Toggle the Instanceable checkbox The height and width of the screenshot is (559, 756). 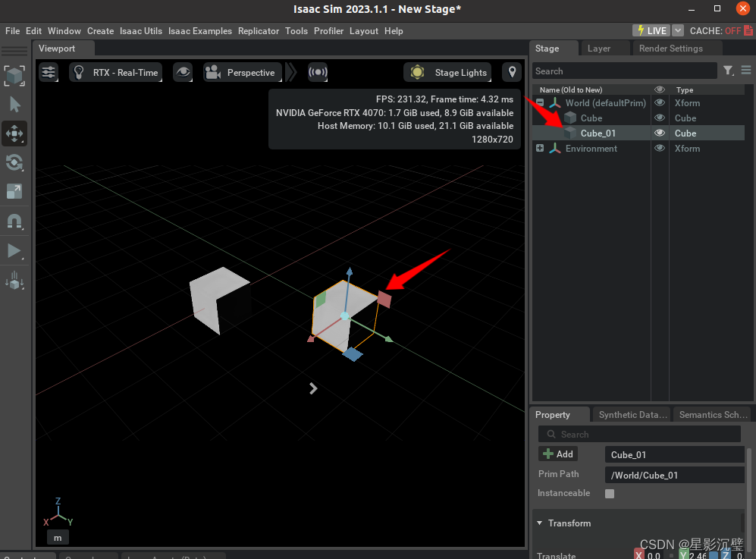610,494
